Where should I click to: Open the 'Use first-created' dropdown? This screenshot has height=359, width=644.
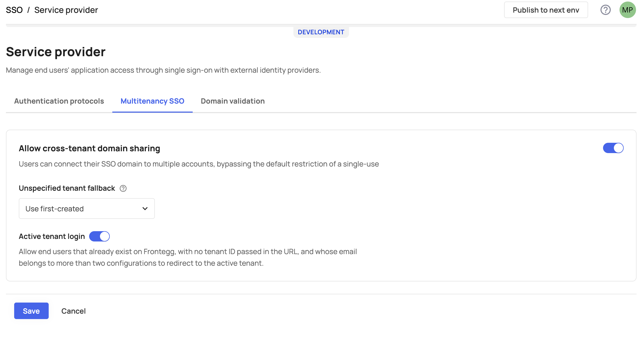click(87, 208)
